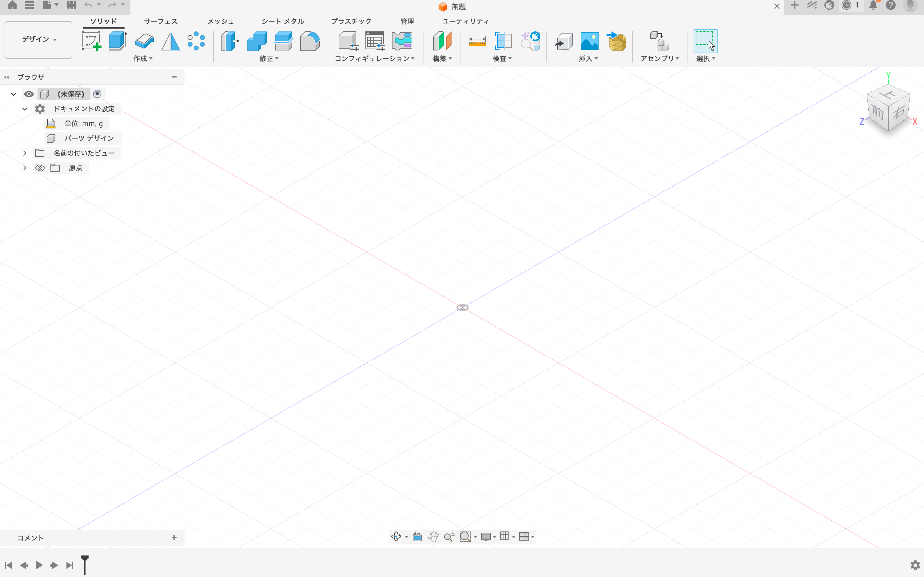Select the Pan hand tool

coord(433,536)
